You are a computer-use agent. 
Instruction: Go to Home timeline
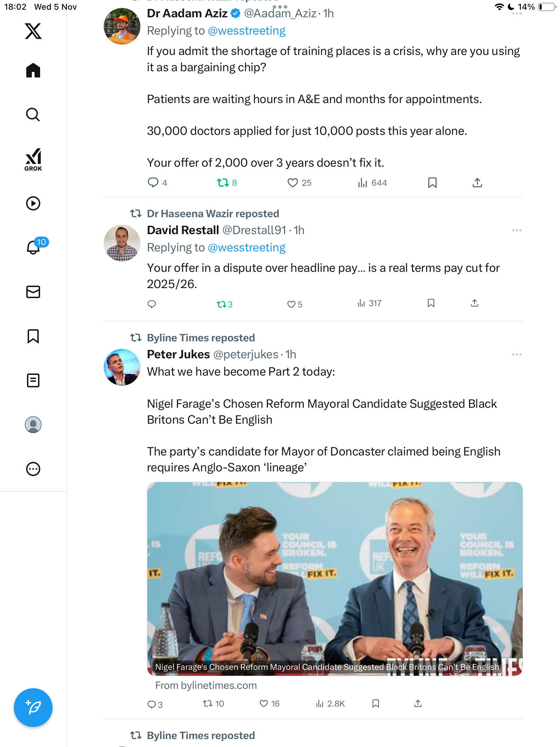pos(33,71)
